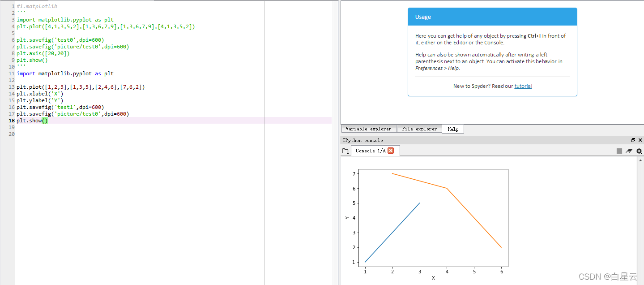Clear the console with the eraser icon
Viewport: 644px width, 285px height.
pos(629,151)
